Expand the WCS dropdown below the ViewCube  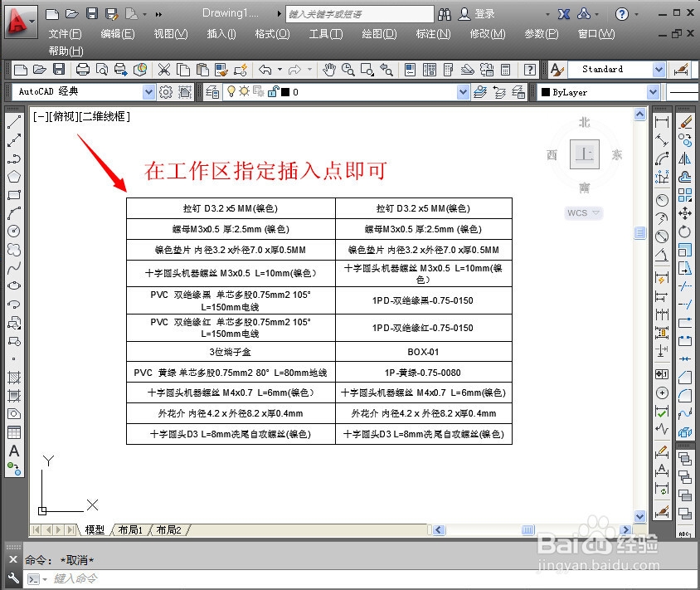tap(595, 212)
